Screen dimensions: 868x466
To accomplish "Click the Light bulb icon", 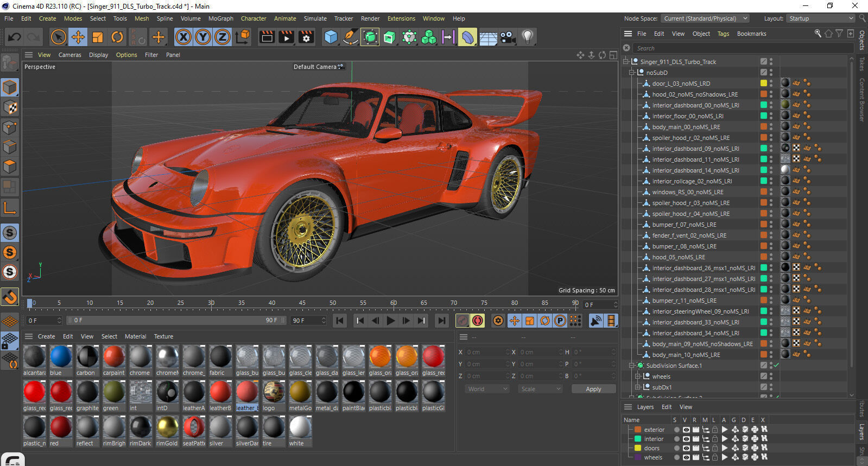I will [x=527, y=37].
